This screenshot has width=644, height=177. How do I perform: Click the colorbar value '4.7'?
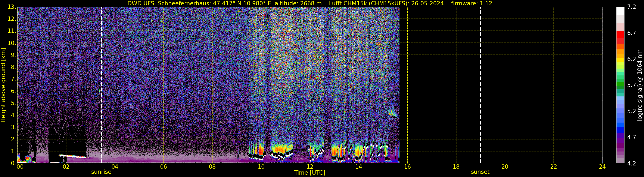click(x=631, y=137)
